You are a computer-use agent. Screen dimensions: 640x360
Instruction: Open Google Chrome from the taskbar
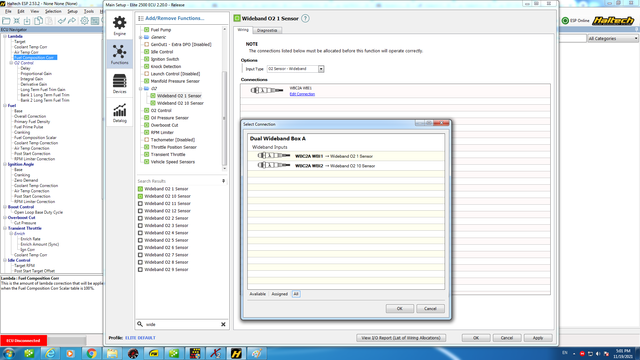point(91,353)
